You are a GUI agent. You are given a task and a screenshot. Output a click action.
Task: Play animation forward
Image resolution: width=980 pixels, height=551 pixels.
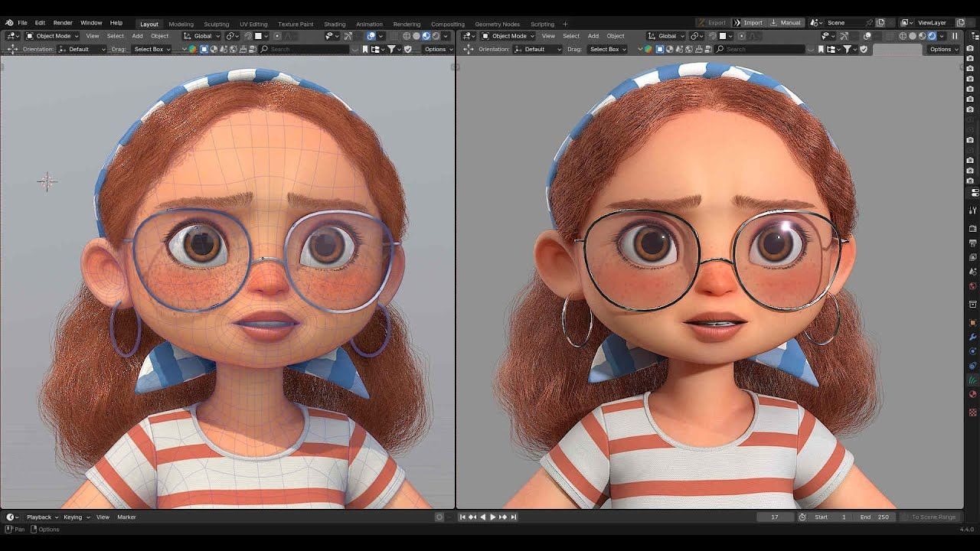492,517
